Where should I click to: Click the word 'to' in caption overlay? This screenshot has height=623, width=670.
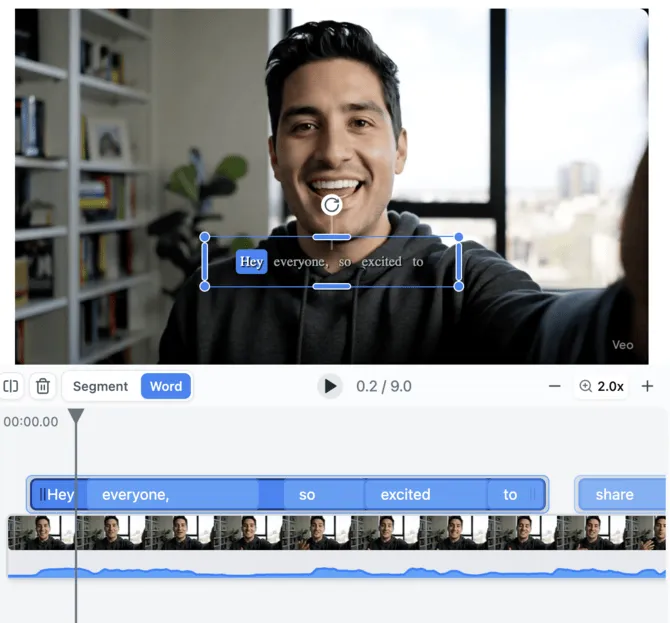tap(417, 262)
